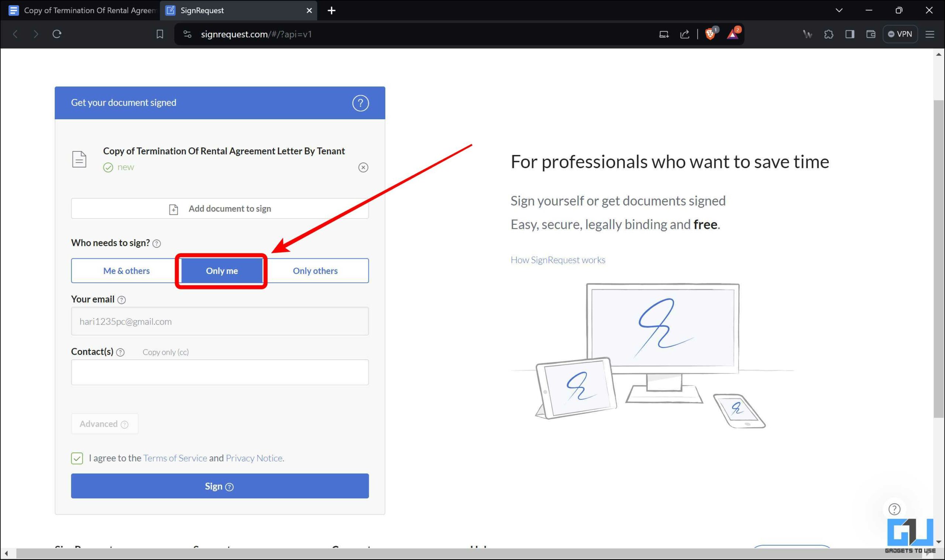
Task: Select the Me & others option
Action: (126, 271)
